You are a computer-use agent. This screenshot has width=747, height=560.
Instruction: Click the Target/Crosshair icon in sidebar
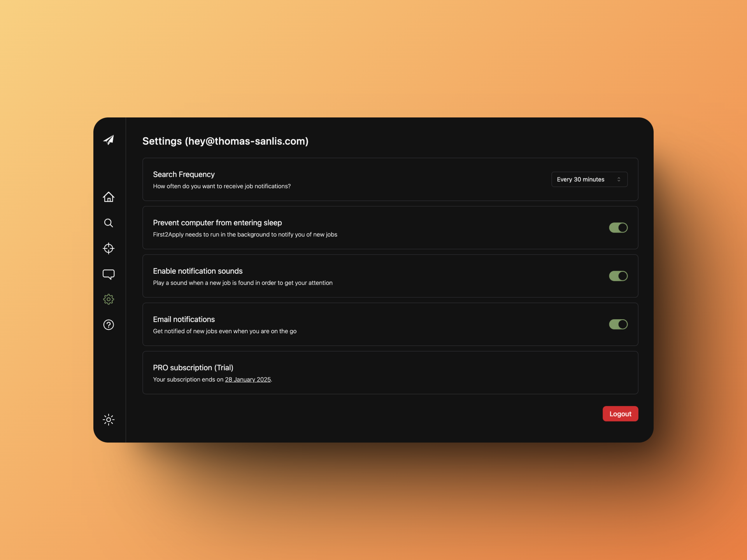point(108,248)
